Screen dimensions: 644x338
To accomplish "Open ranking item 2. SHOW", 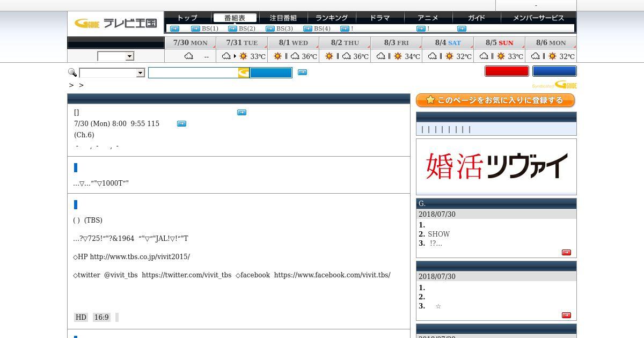I will pyautogui.click(x=438, y=234).
